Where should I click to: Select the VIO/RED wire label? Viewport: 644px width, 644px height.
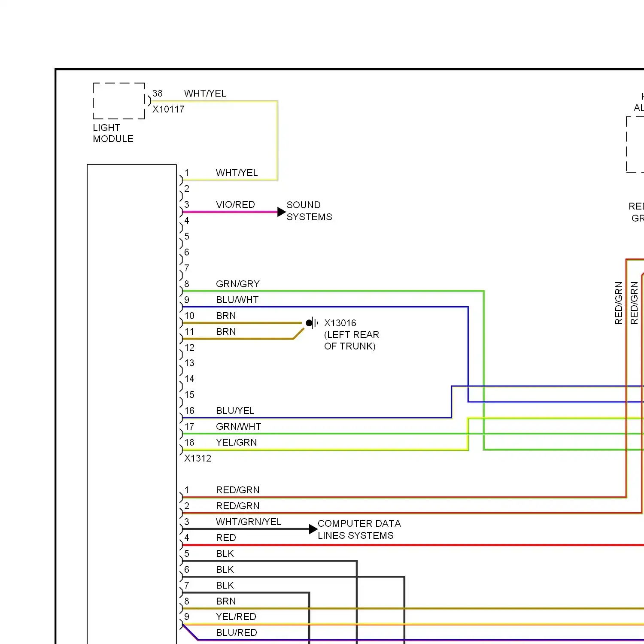point(236,204)
